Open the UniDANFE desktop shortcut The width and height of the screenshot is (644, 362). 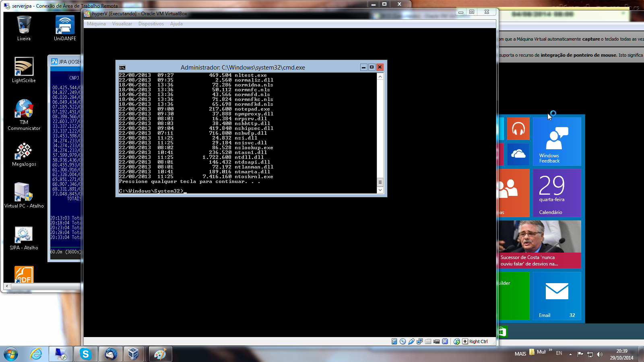point(65,28)
